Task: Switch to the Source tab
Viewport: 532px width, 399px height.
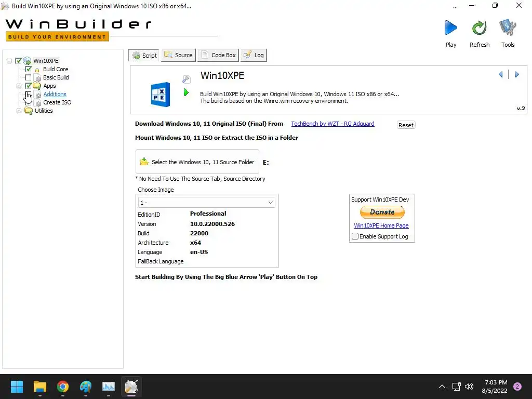Action: click(179, 55)
